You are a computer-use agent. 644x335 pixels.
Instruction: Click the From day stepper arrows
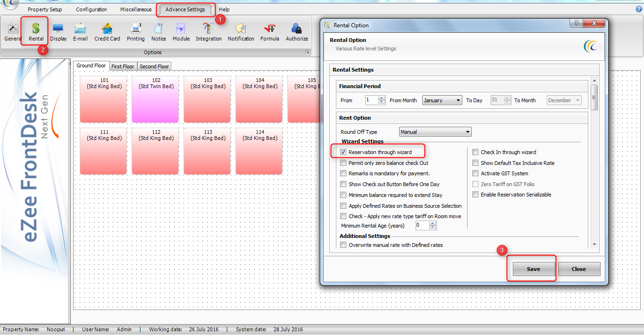tap(382, 100)
